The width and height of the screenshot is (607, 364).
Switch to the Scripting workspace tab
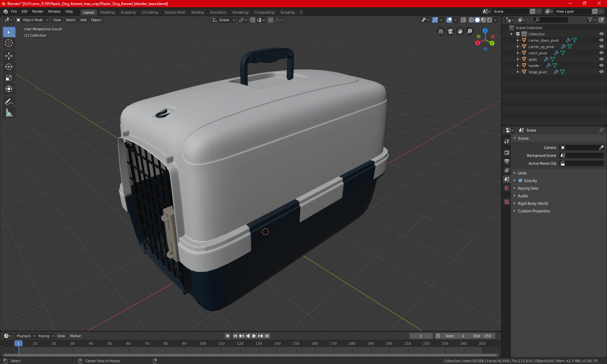tap(287, 12)
